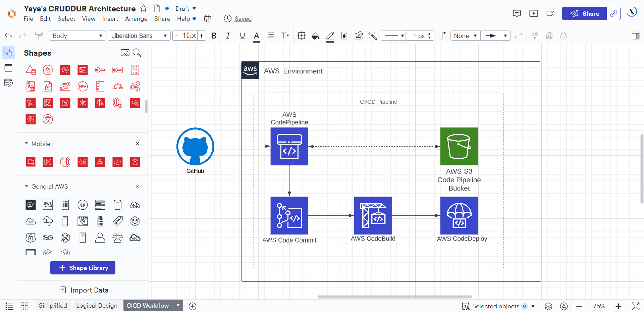644x312 pixels.
Task: Click the Share button
Action: tap(584, 13)
